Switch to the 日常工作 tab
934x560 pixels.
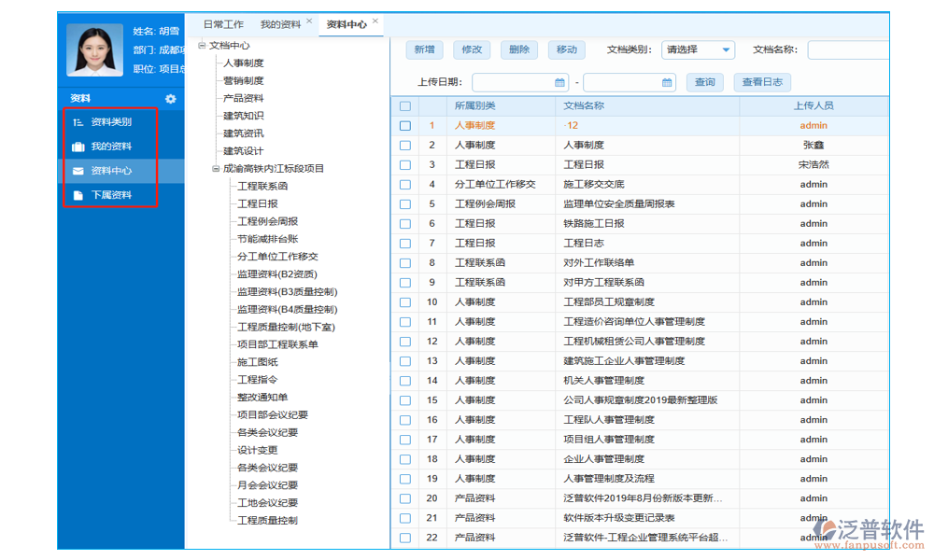224,24
